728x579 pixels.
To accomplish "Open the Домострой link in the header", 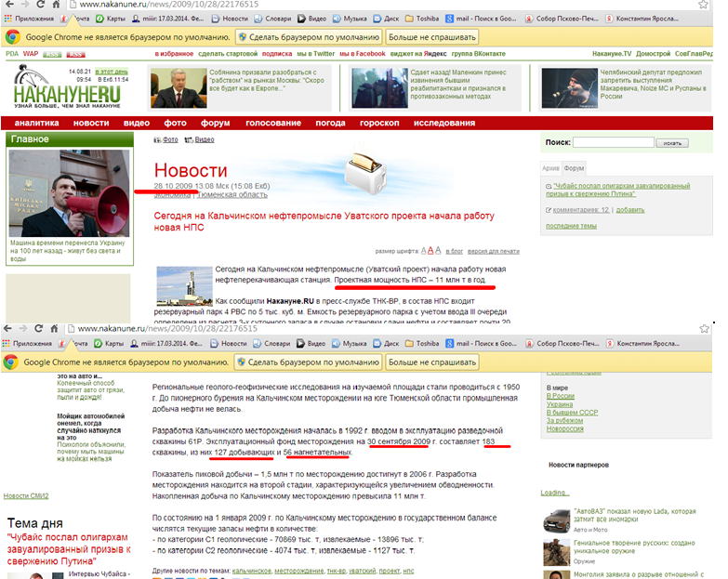I will (x=654, y=54).
